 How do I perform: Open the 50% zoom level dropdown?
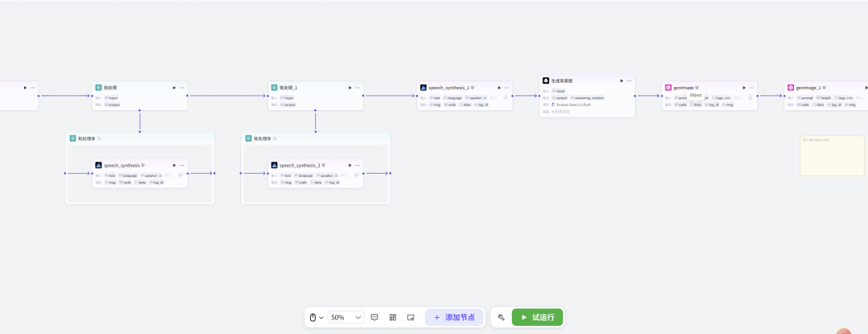(346, 317)
